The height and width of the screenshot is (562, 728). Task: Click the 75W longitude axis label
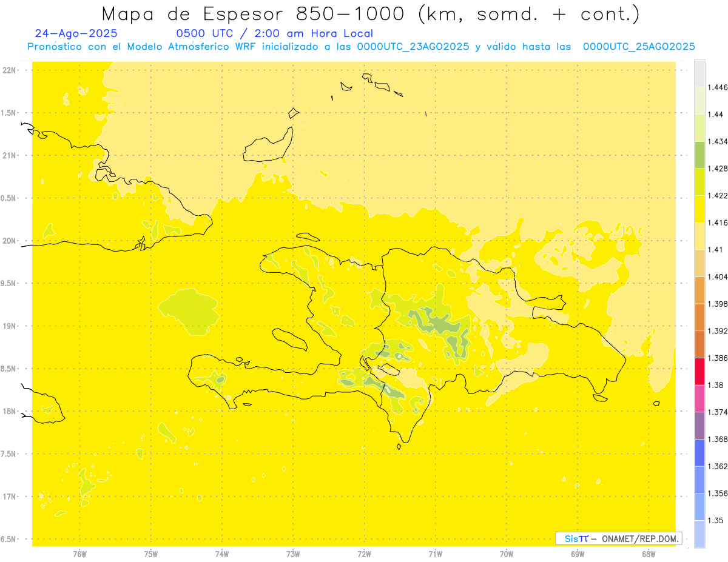[151, 554]
